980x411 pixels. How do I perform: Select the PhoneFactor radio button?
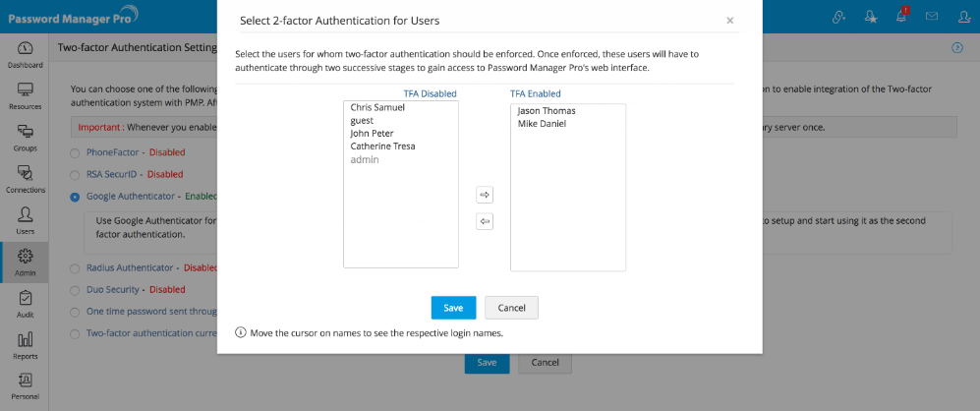click(x=76, y=152)
